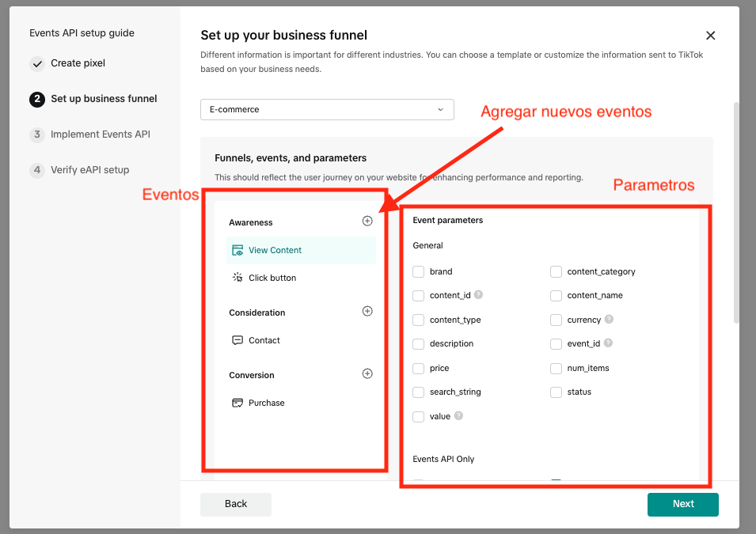This screenshot has width=756, height=534.
Task: Click the Purchase card icon
Action: (237, 403)
